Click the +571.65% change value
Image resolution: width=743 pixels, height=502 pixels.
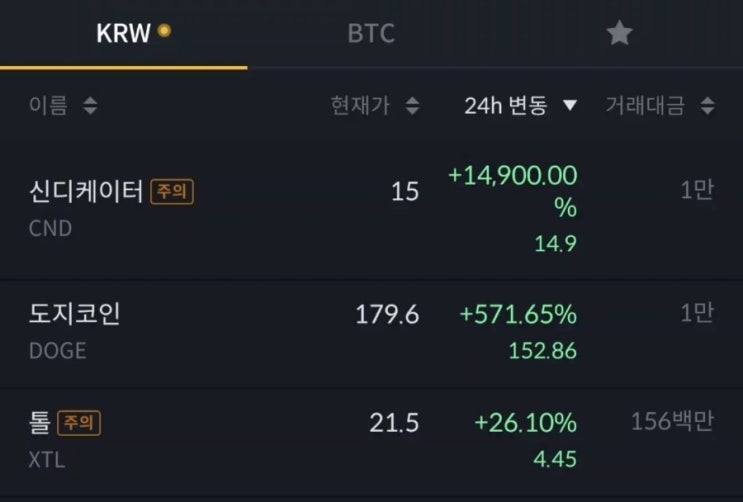pyautogui.click(x=518, y=314)
